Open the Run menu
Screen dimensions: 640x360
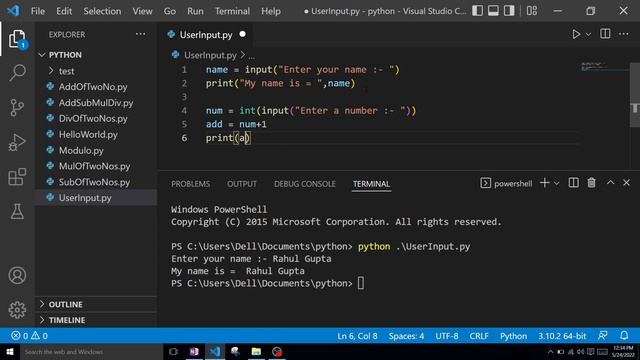195,11
